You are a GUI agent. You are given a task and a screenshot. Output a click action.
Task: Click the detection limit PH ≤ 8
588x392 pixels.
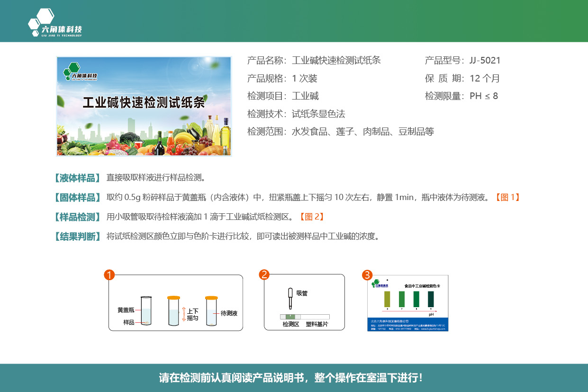click(x=484, y=96)
